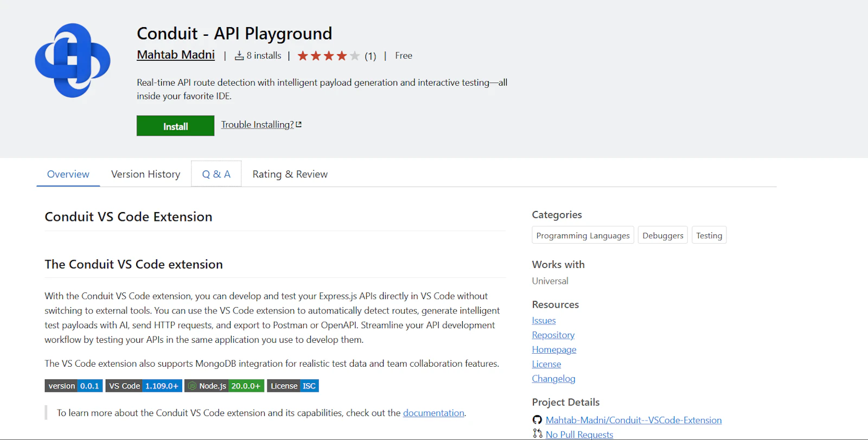
Task: Click the License ISC badge
Action: pos(293,386)
